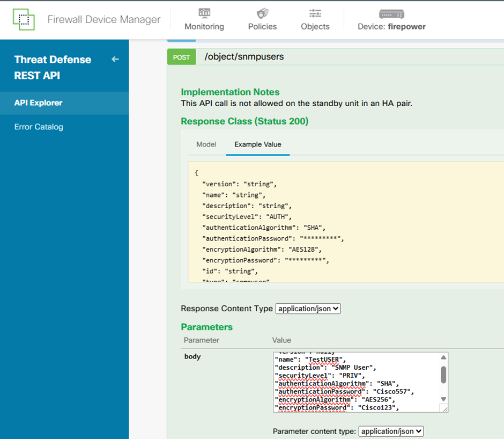Click the body textarea resize handle
The width and height of the screenshot is (504, 439).
click(x=445, y=409)
